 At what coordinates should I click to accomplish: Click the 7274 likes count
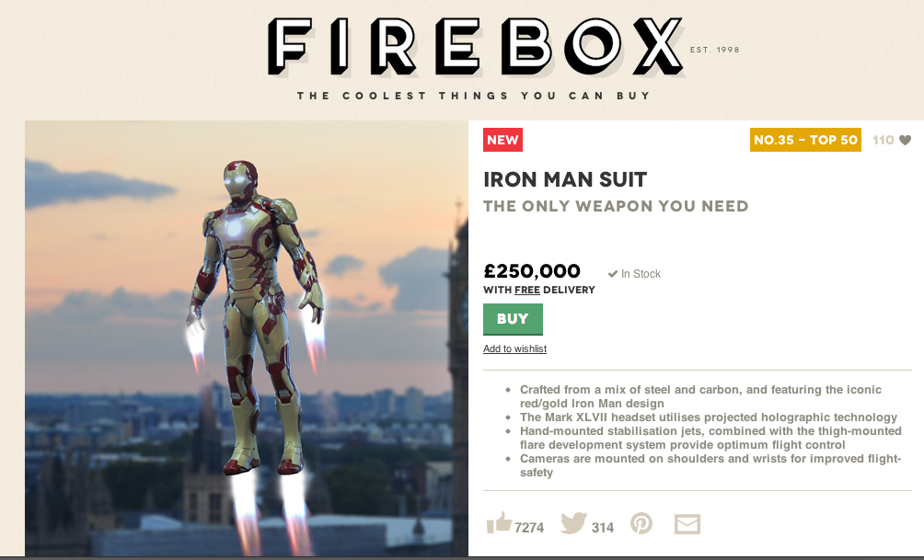529,528
